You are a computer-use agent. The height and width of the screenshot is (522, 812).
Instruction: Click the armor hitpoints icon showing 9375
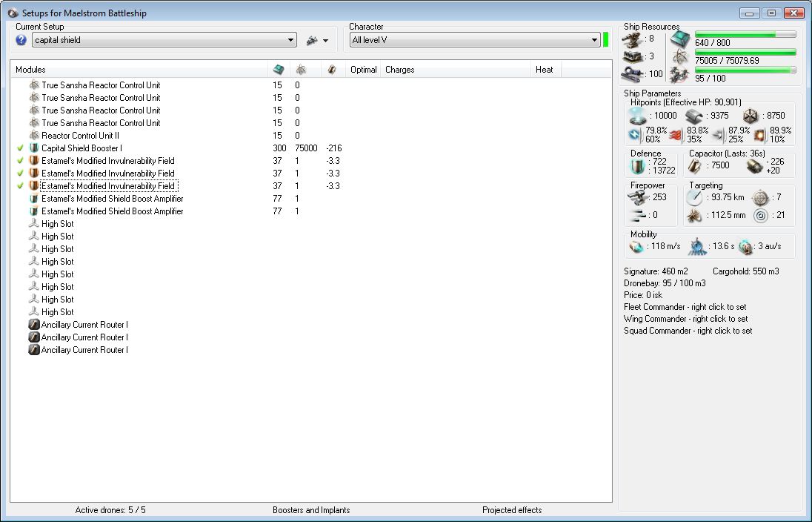694,116
